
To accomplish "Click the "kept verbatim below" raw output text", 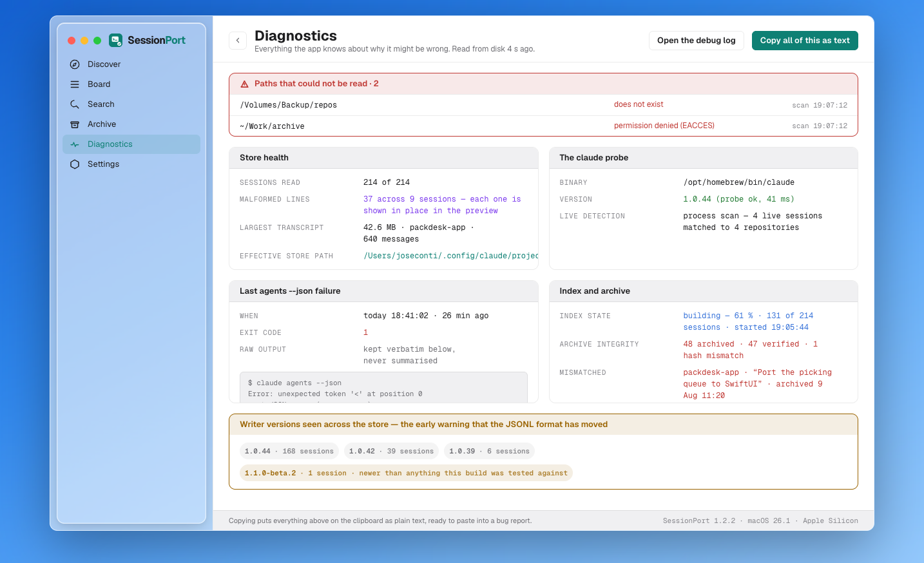I will coord(409,355).
